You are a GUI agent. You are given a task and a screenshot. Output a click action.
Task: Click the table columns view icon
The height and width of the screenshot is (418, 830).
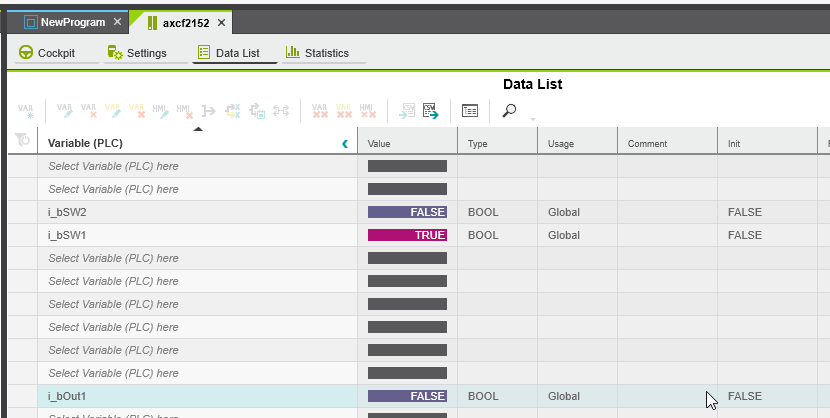[470, 111]
